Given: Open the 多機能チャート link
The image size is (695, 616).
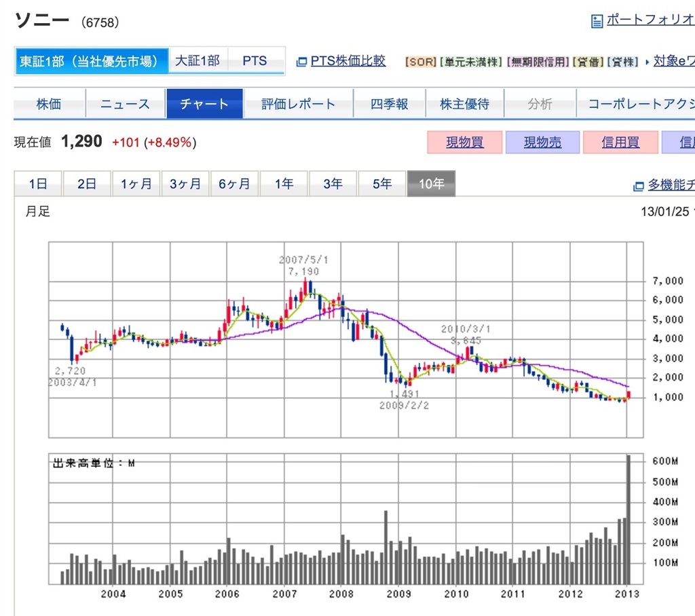Looking at the screenshot, I should [671, 185].
